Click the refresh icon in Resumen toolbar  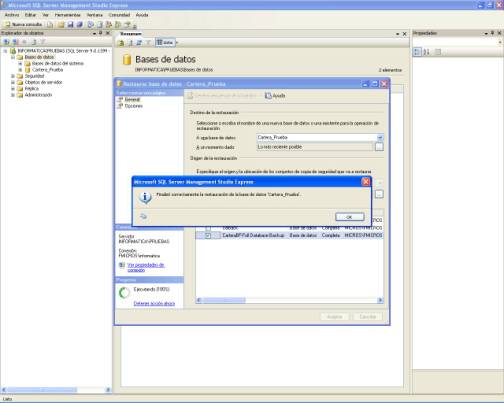tap(139, 43)
